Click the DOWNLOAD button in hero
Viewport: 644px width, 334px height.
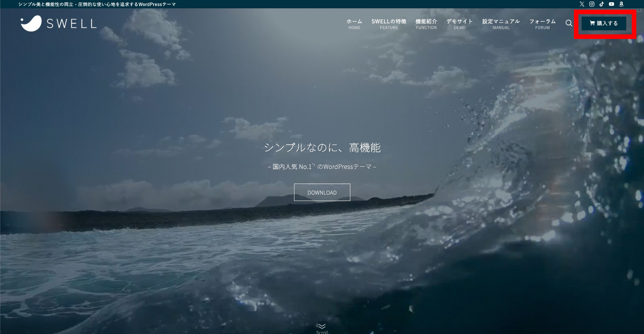click(x=322, y=192)
